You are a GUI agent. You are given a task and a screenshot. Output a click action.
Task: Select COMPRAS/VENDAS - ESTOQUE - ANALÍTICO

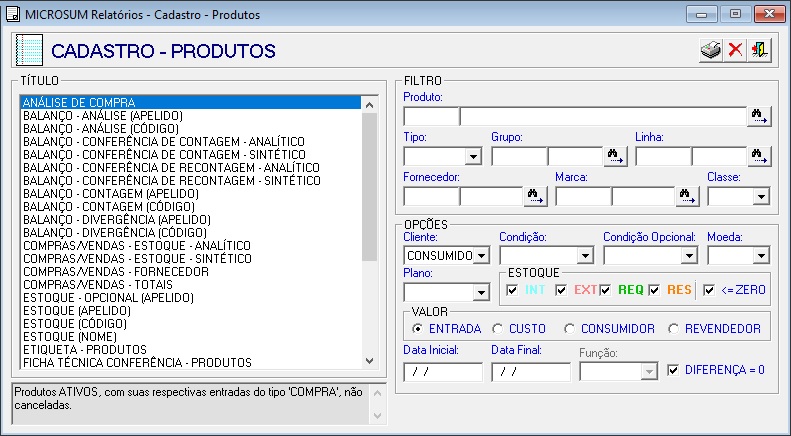pyautogui.click(x=191, y=246)
